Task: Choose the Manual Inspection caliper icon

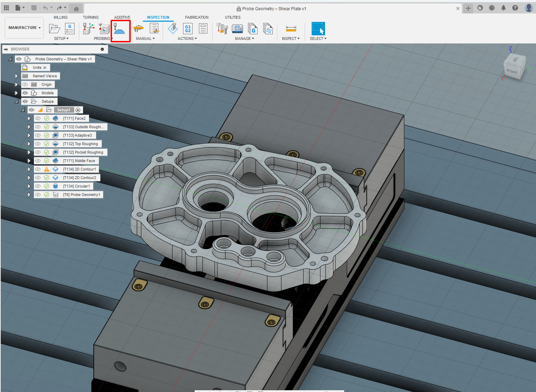Action: 139,28
